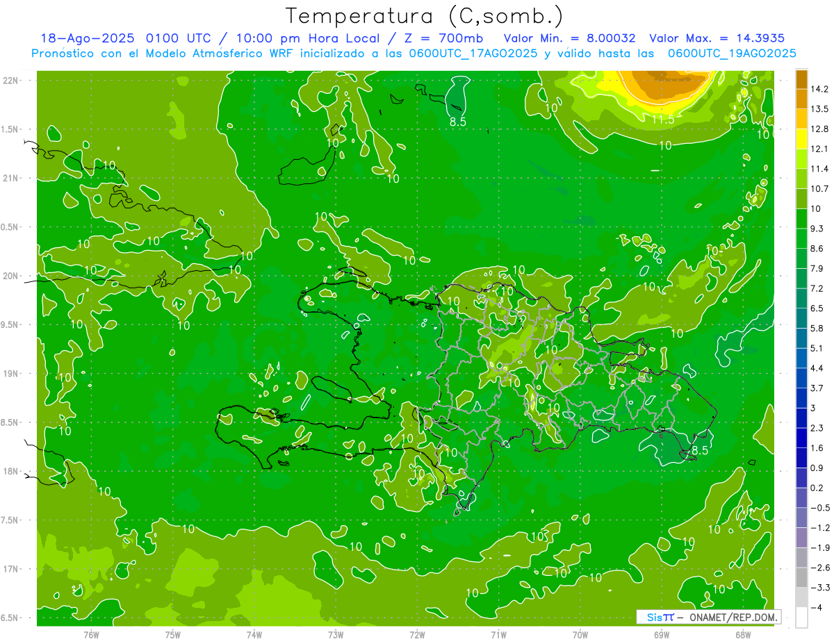Click the '20N' latitude label
834x644 pixels.
pos(11,276)
